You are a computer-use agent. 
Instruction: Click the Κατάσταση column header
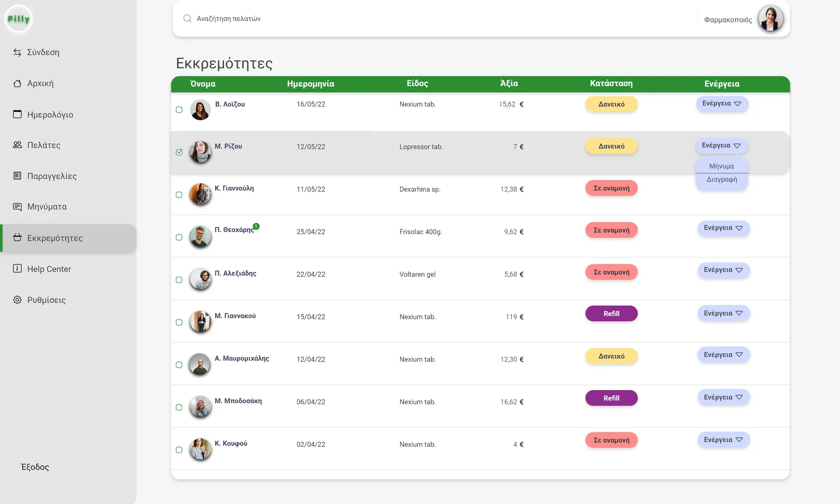pos(611,83)
